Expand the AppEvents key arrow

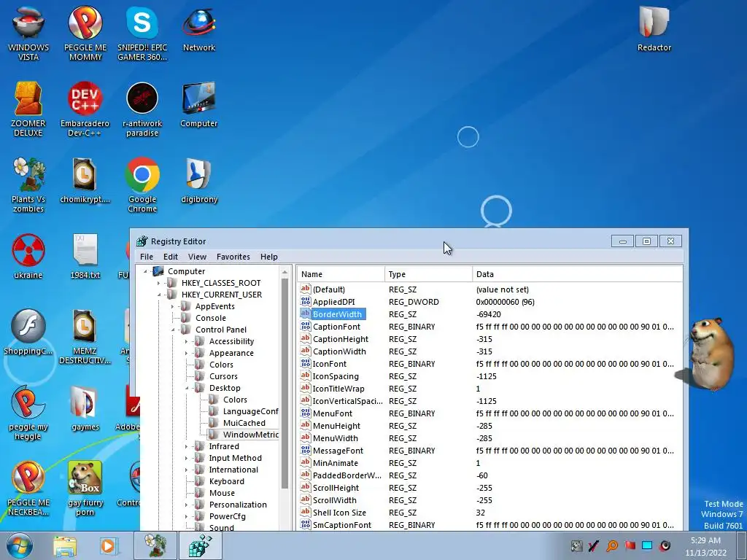172,306
